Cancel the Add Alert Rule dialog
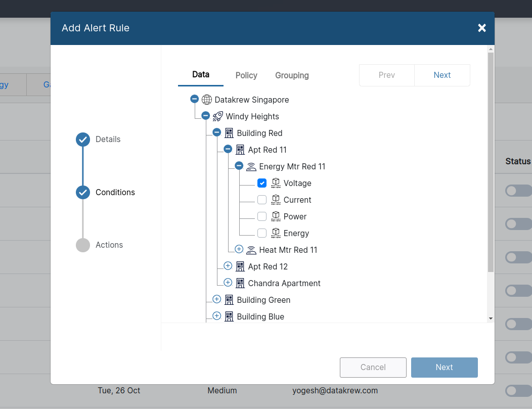Image resolution: width=532 pixels, height=409 pixels. (373, 367)
